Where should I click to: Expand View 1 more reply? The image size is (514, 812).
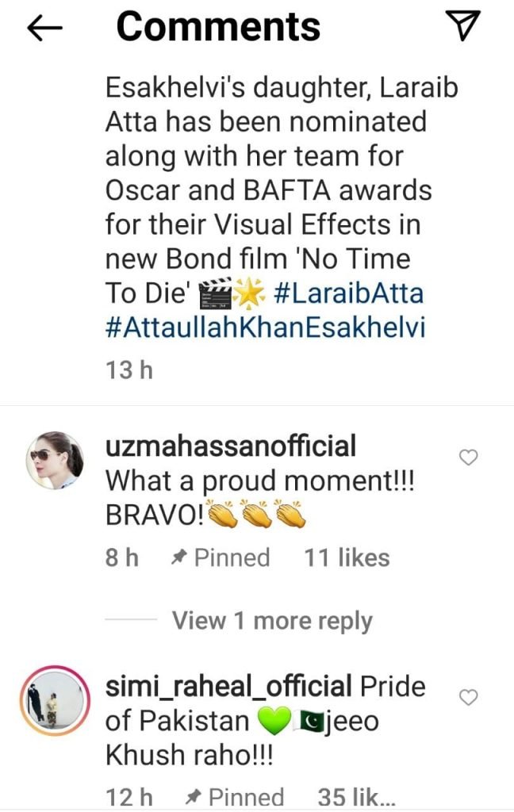click(x=272, y=620)
